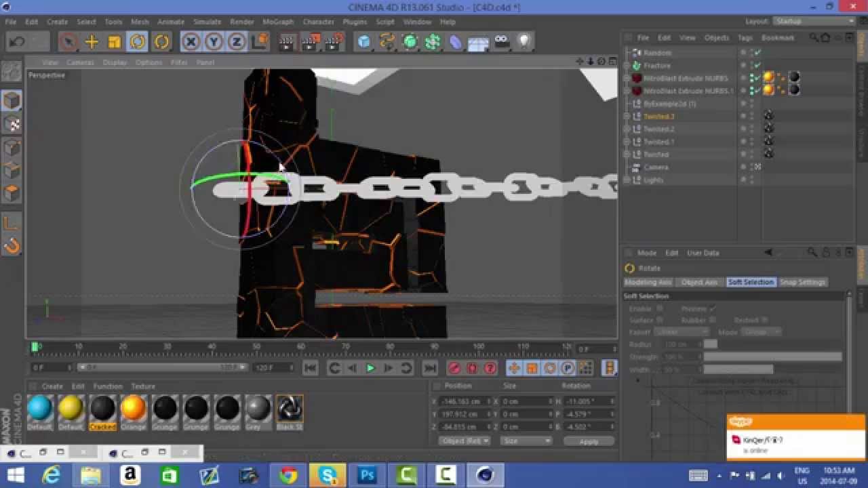This screenshot has width=868, height=488.
Task: Open the Render Settings icon
Action: click(334, 42)
